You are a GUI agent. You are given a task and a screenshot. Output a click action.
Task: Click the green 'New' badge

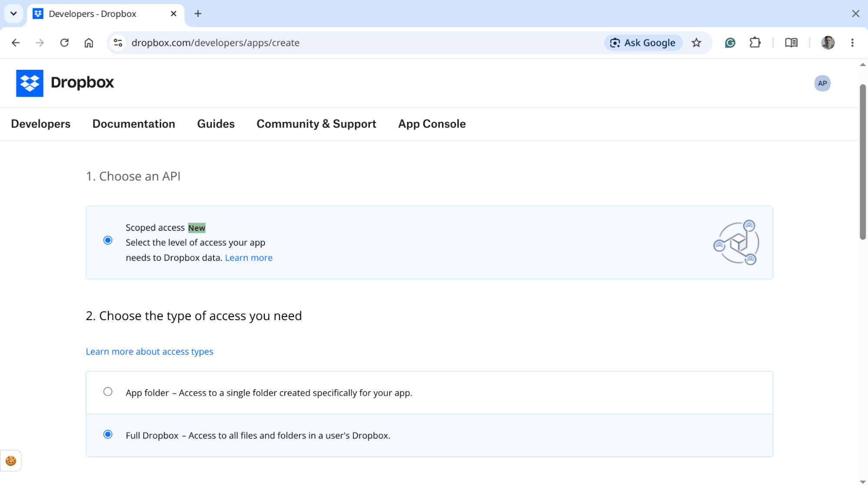pos(197,228)
